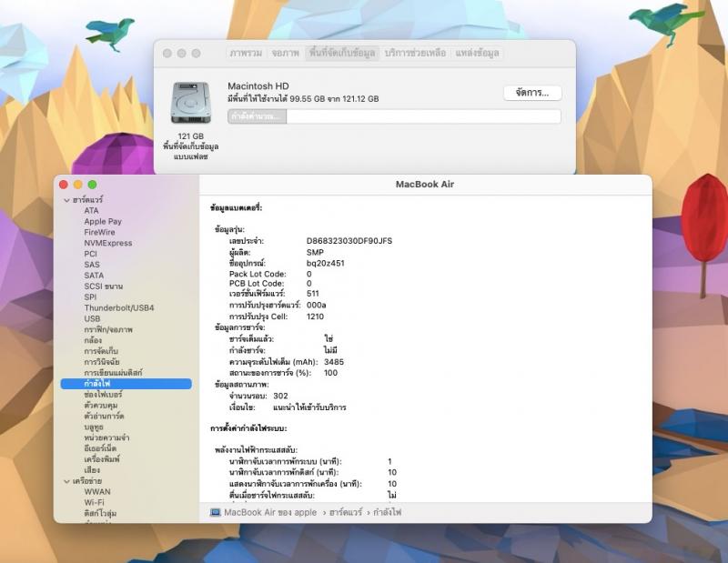This screenshot has height=563, width=728.
Task: Select SCSI ขนาน in the sidebar
Action: (104, 286)
